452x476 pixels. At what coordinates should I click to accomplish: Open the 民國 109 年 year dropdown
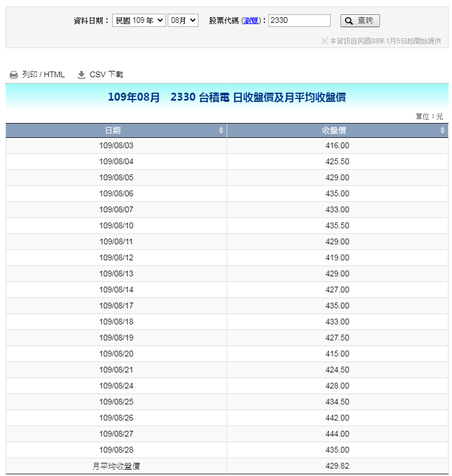138,21
